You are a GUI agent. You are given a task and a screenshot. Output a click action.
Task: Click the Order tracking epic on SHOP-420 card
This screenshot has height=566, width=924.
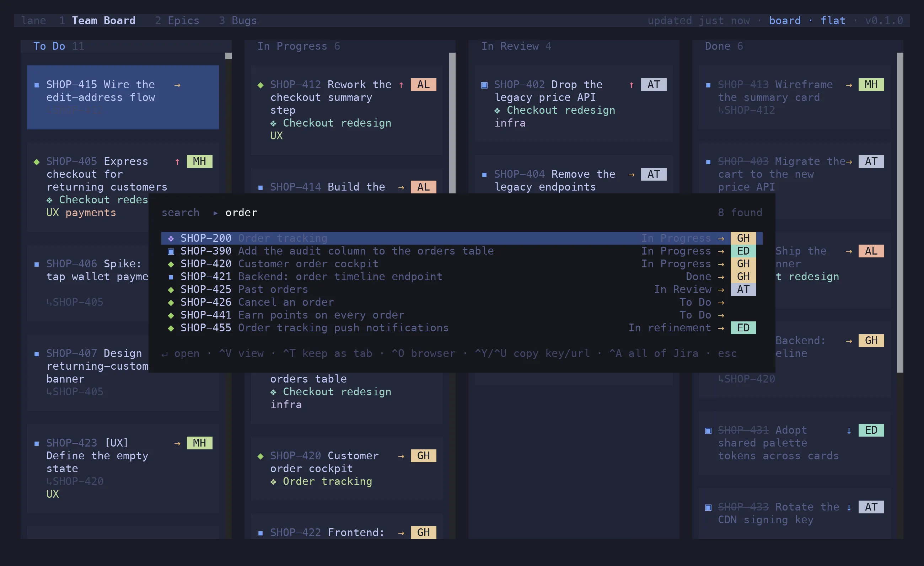(x=321, y=481)
